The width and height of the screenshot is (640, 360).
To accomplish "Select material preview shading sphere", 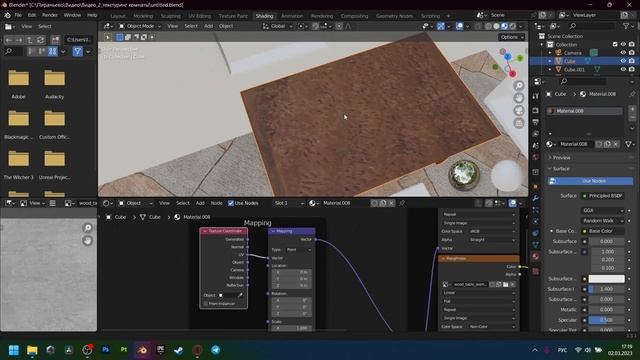I will click(x=504, y=26).
